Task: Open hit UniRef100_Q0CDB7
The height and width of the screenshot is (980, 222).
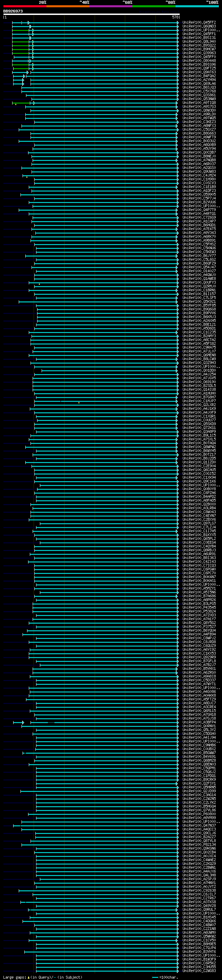Action: (199, 152)
